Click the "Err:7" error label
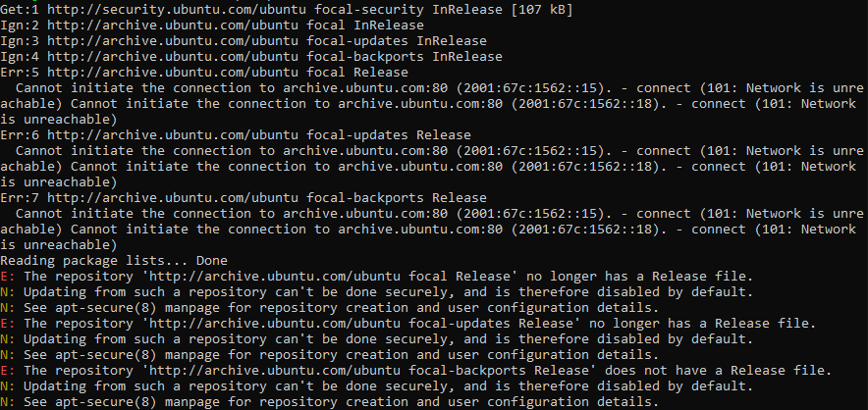 (x=20, y=198)
